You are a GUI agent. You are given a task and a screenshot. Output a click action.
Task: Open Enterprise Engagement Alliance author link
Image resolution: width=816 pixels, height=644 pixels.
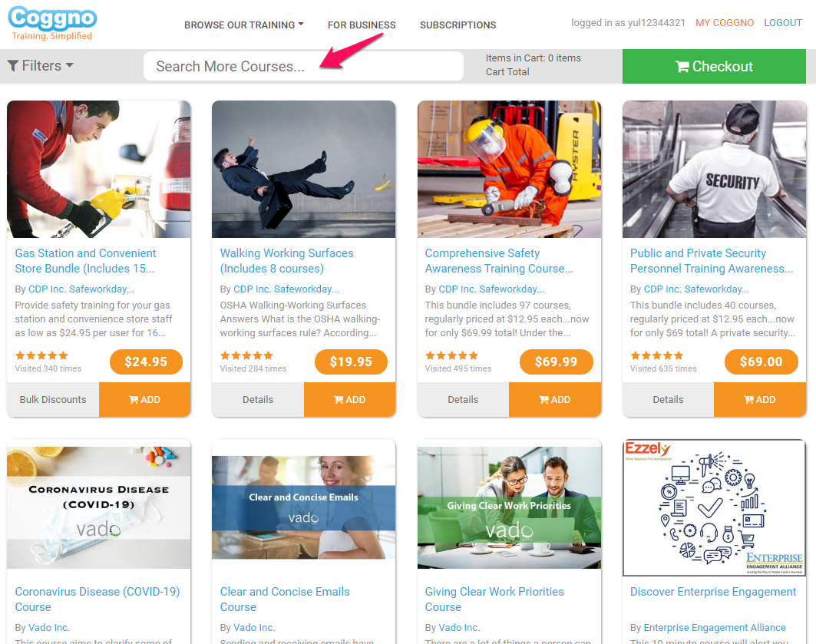[x=715, y=628]
